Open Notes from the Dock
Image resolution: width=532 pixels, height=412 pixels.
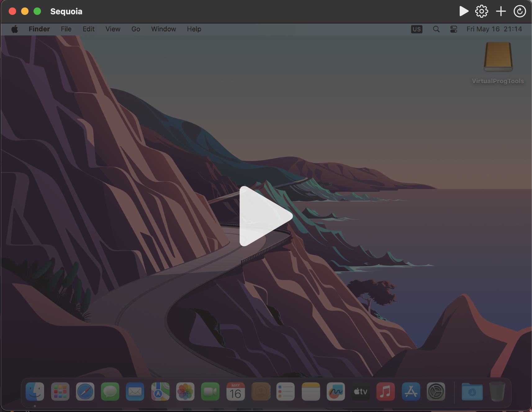[x=311, y=391]
